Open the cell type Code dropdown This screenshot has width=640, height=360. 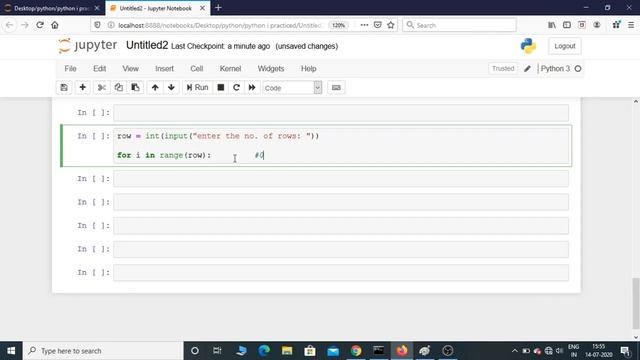pyautogui.click(x=292, y=88)
